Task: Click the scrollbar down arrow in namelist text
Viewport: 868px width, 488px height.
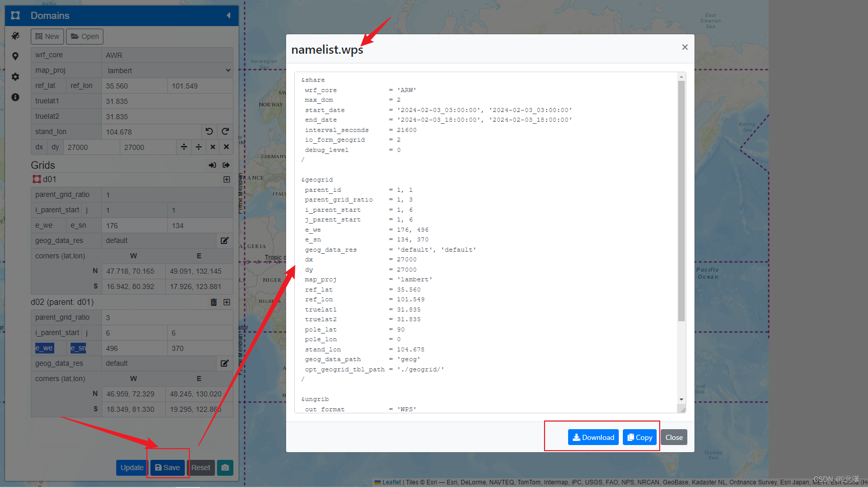Action: tap(681, 400)
